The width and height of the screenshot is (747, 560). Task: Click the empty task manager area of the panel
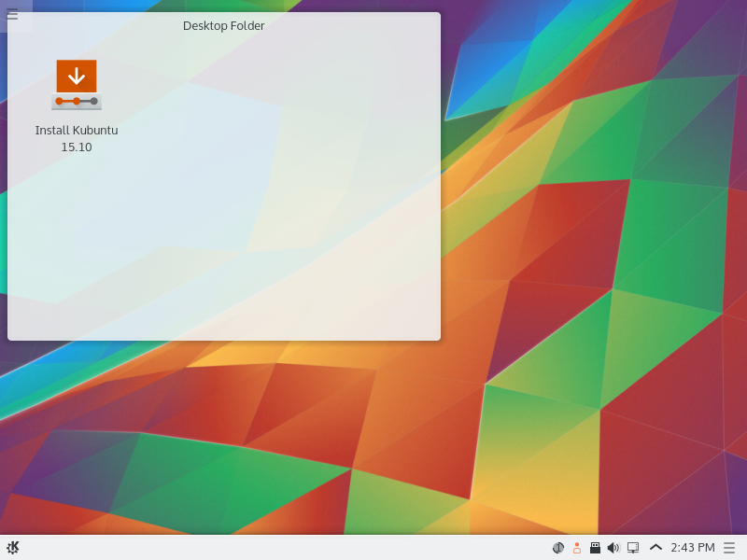pyautogui.click(x=280, y=548)
